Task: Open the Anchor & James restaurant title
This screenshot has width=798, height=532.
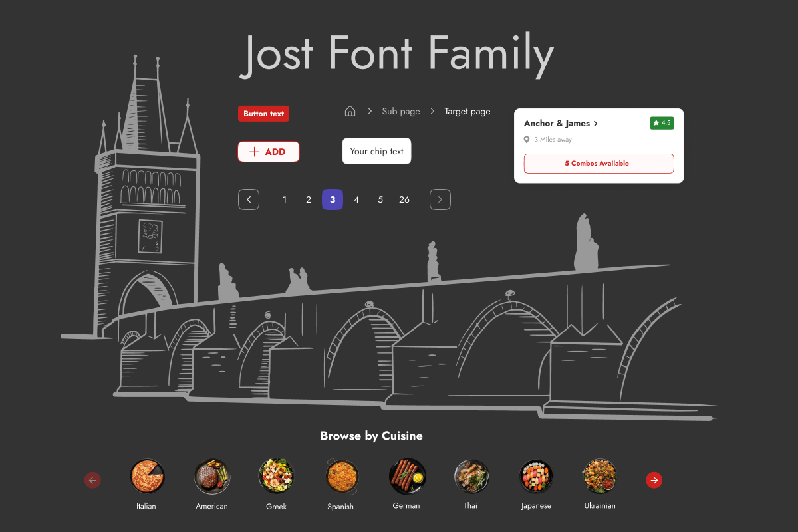Action: tap(557, 123)
